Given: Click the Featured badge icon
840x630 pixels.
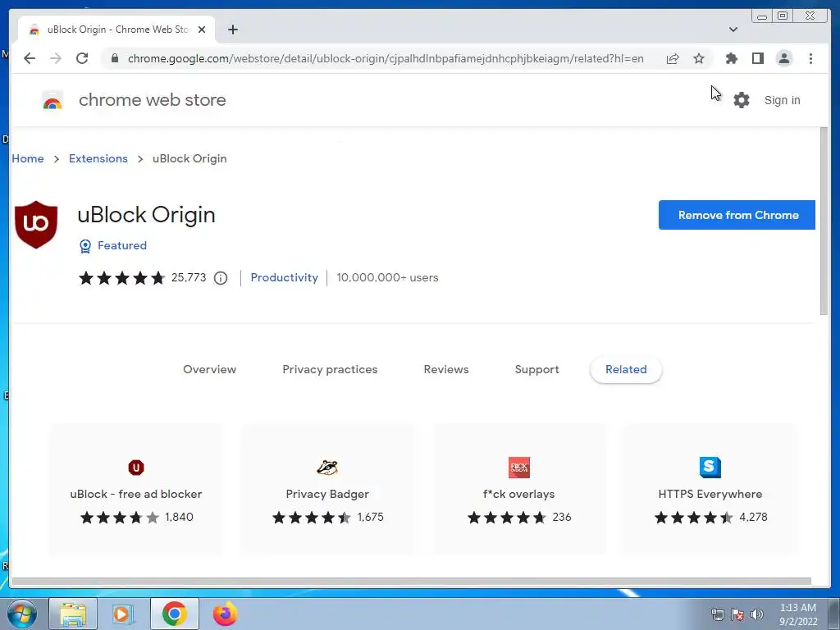Looking at the screenshot, I should (85, 246).
